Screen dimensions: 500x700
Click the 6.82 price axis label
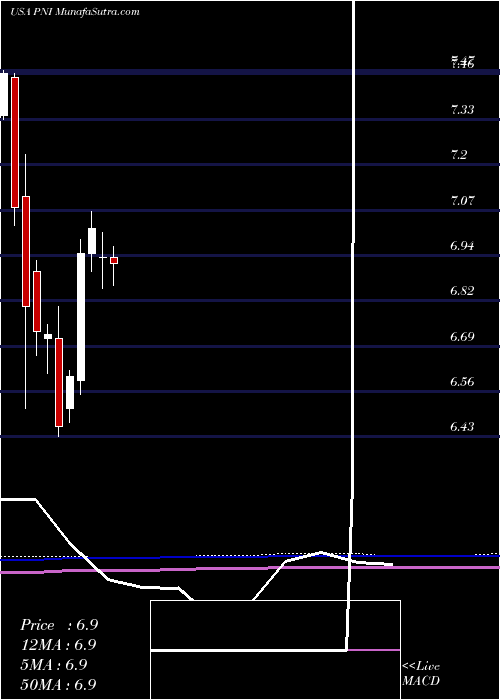462,291
